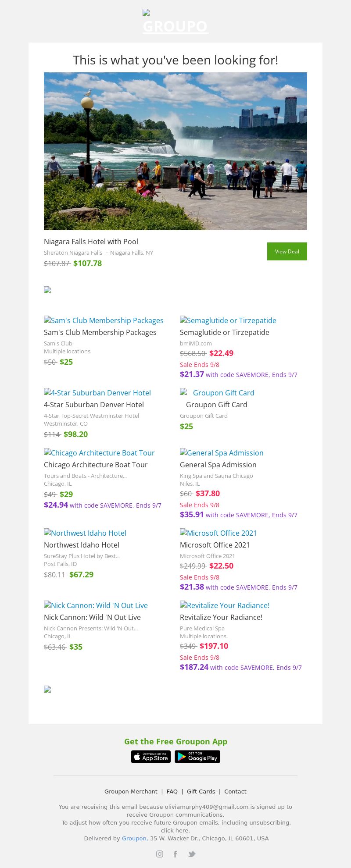Click the Contact footer link
Image resolution: width=351 pixels, height=868 pixels.
click(x=235, y=791)
